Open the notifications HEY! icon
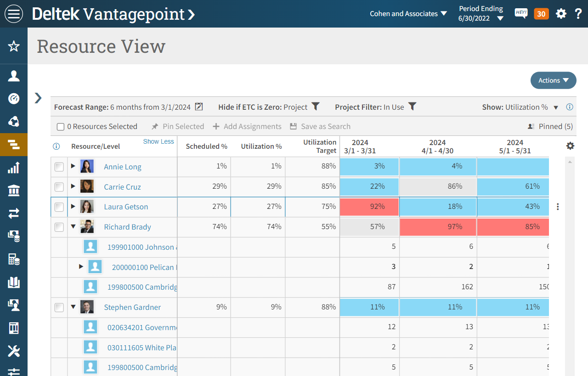The height and width of the screenshot is (376, 588). [x=521, y=13]
